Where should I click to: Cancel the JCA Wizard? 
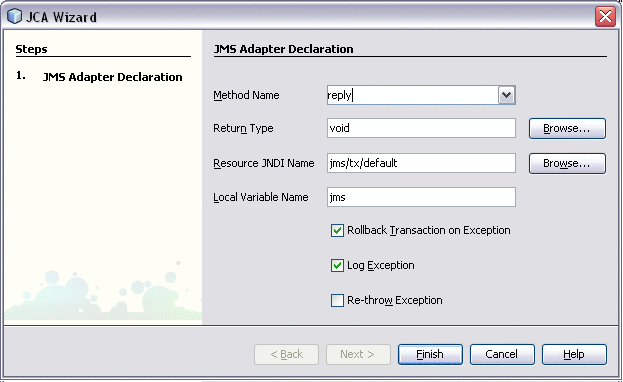[502, 354]
